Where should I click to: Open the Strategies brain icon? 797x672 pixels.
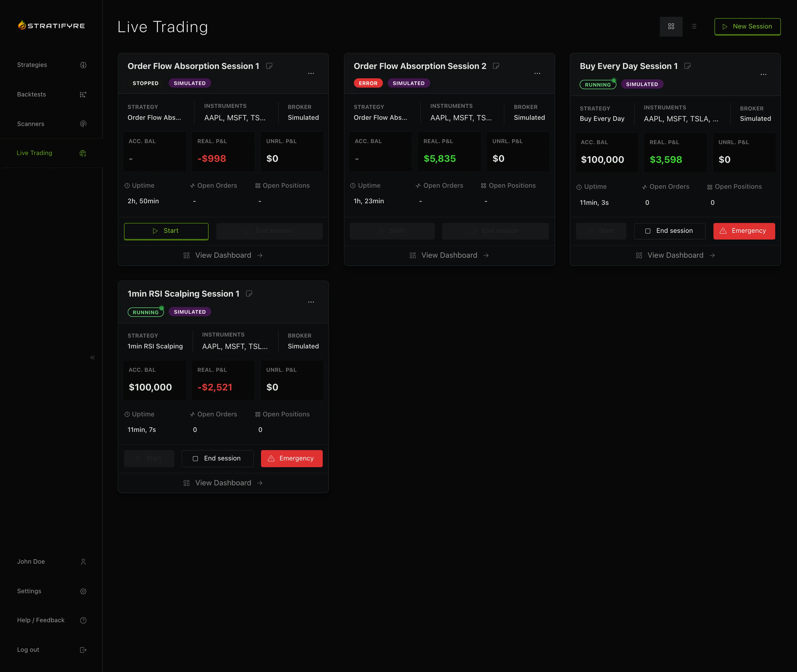83,65
